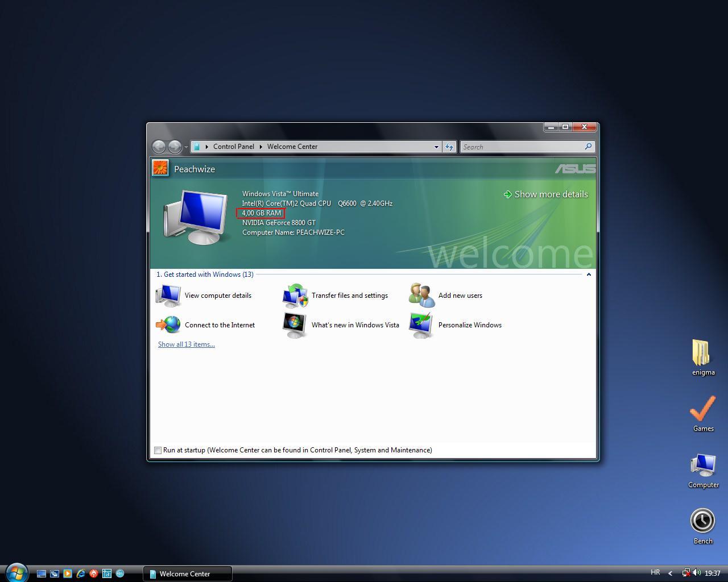Select What's new in Windows Vista item

pyautogui.click(x=341, y=325)
